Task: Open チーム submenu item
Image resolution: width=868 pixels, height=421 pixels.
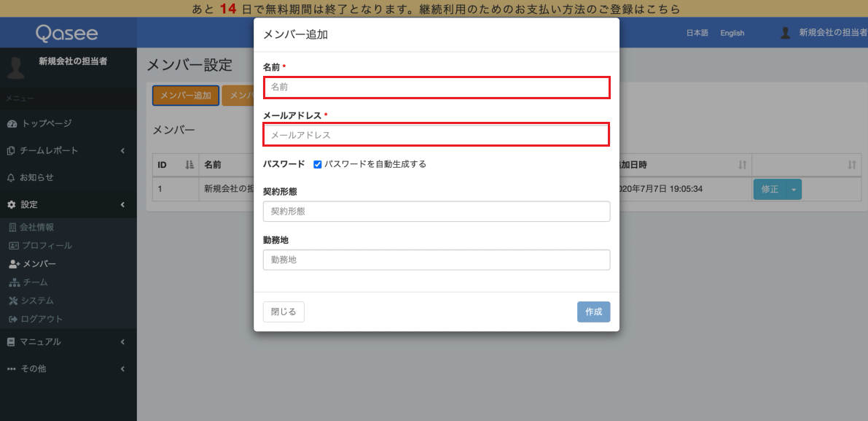Action: coord(36,282)
